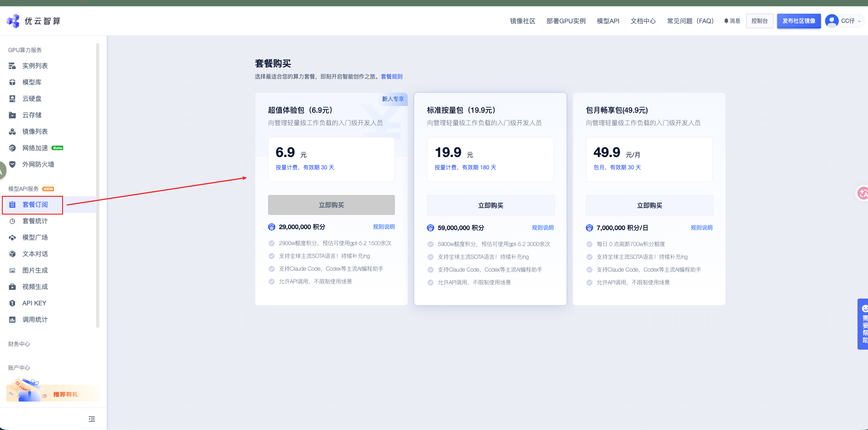The width and height of the screenshot is (868, 430).
Task: Click the 视频生成 camera icon
Action: point(12,287)
